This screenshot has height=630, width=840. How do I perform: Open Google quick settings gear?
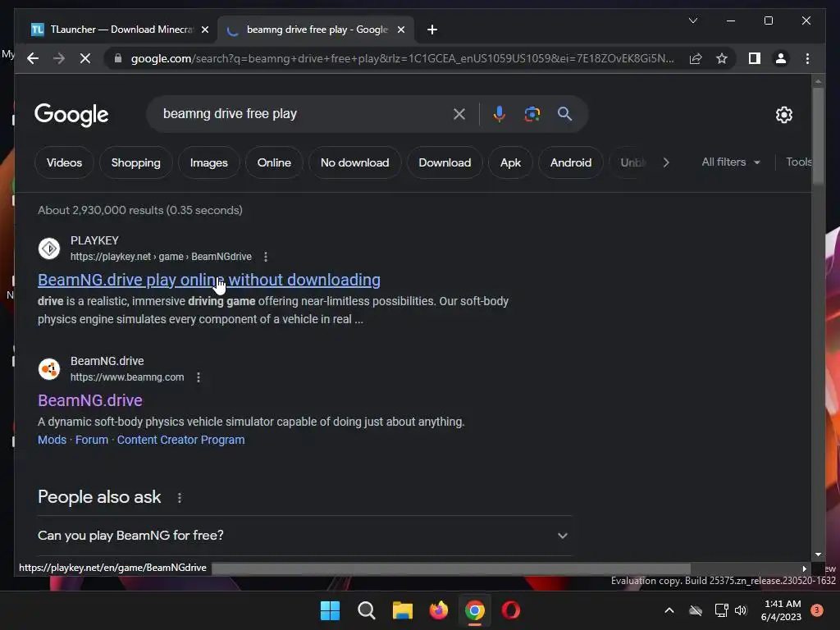pos(783,115)
